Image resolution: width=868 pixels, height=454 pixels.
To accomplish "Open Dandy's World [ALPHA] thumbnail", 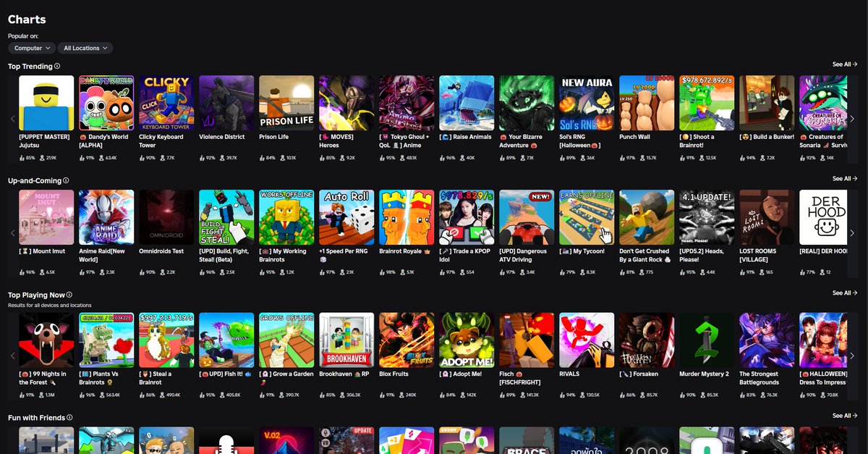I will pyautogui.click(x=106, y=103).
